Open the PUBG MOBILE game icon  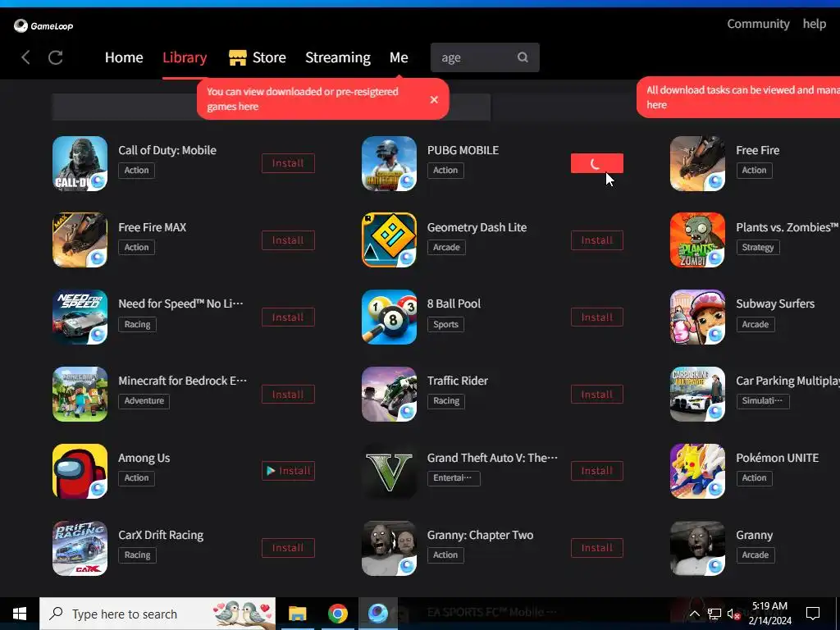pyautogui.click(x=389, y=163)
